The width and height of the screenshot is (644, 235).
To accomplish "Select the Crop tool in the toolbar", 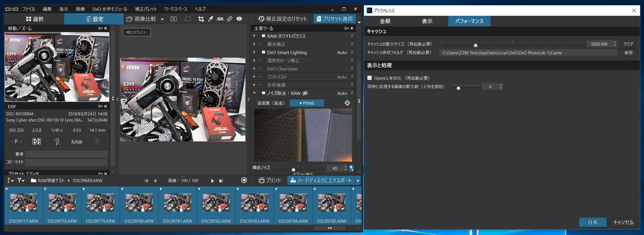I will 201,19.
